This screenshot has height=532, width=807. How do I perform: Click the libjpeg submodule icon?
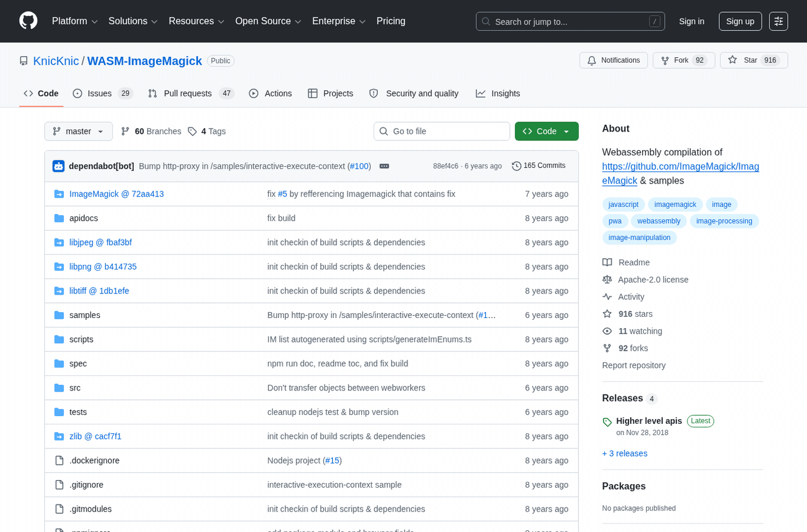(59, 243)
